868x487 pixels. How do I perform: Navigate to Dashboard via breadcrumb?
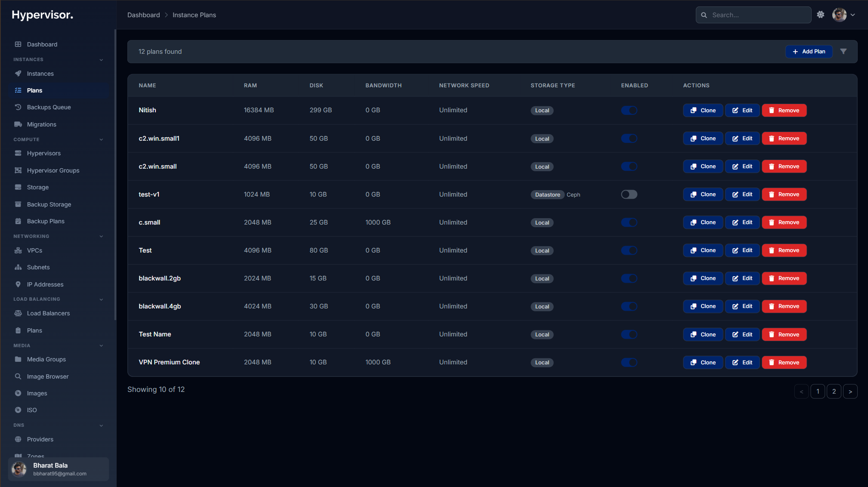coord(144,15)
